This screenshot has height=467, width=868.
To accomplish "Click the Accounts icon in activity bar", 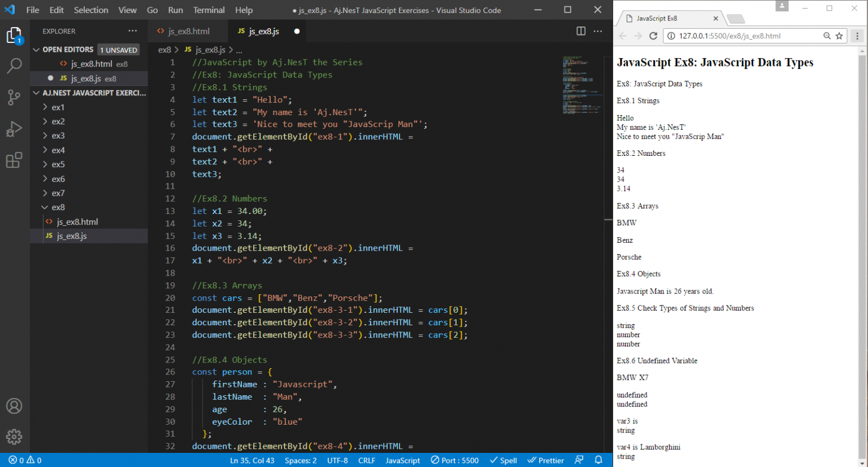I will 14,406.
